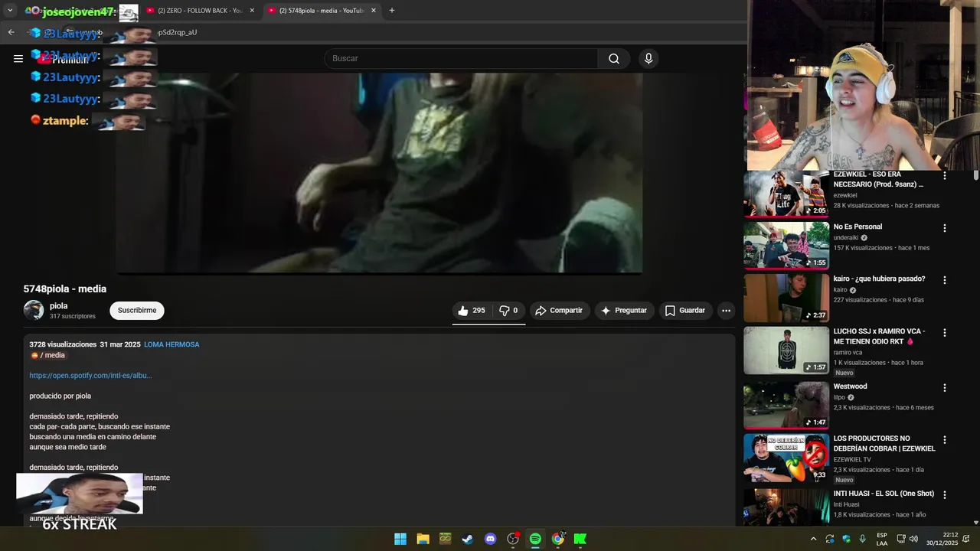Open piola channel avatar

click(x=34, y=310)
